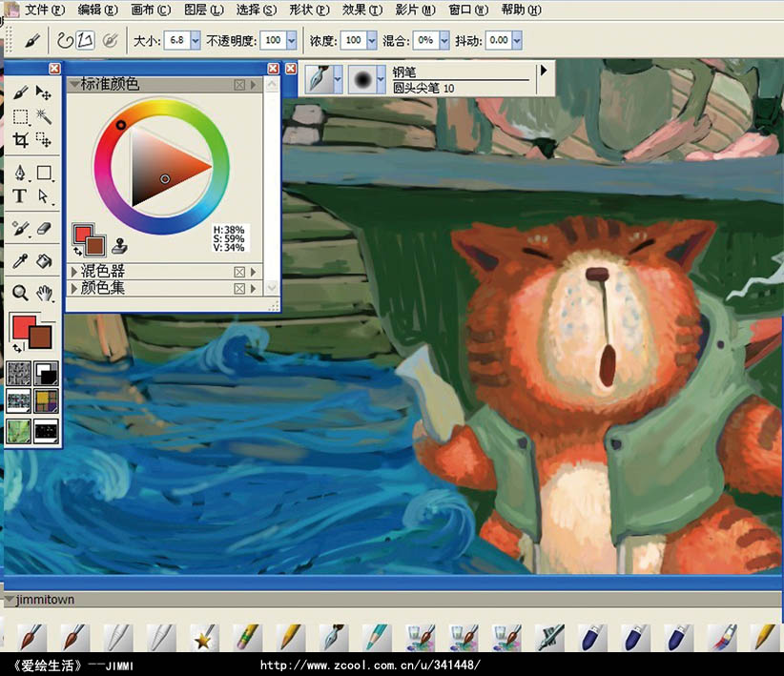Enable straight line strokes mode

click(86, 40)
